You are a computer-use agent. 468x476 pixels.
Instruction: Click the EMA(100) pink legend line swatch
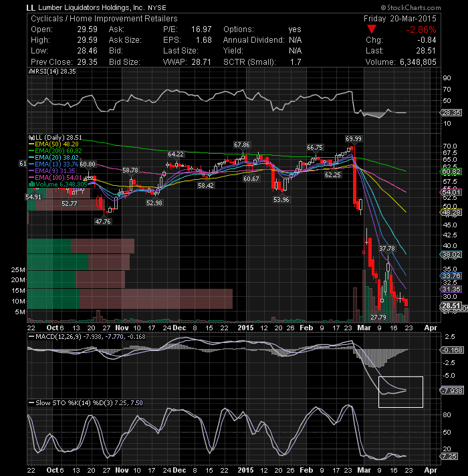[x=31, y=178]
